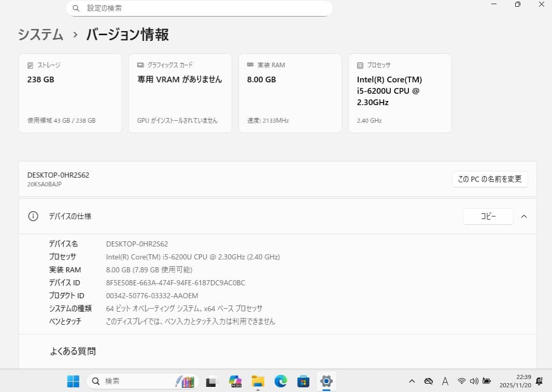552x392 pixels.
Task: Click the OneDrive icon in system tray
Action: click(429, 381)
